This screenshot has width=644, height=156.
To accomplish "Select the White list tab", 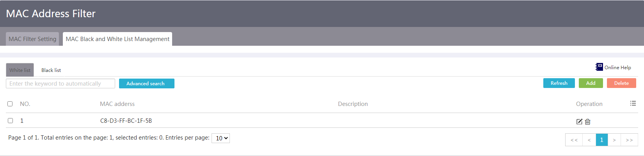I will pos(20,70).
